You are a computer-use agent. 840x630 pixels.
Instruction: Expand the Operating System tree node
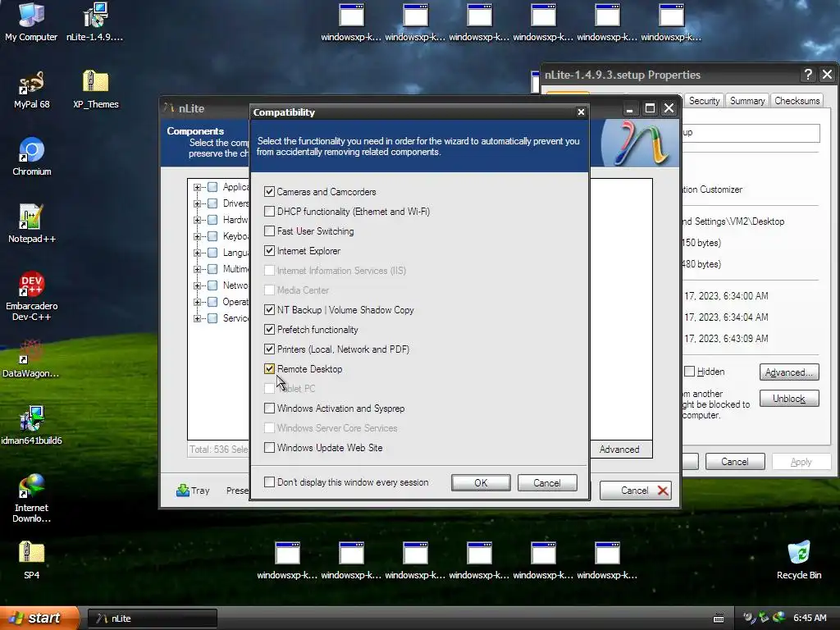click(x=197, y=302)
